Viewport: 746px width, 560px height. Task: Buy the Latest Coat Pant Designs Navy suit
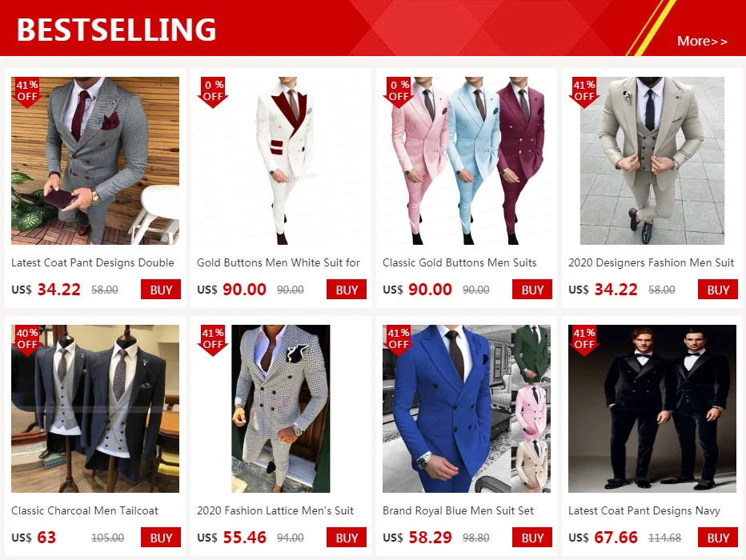[x=717, y=538]
